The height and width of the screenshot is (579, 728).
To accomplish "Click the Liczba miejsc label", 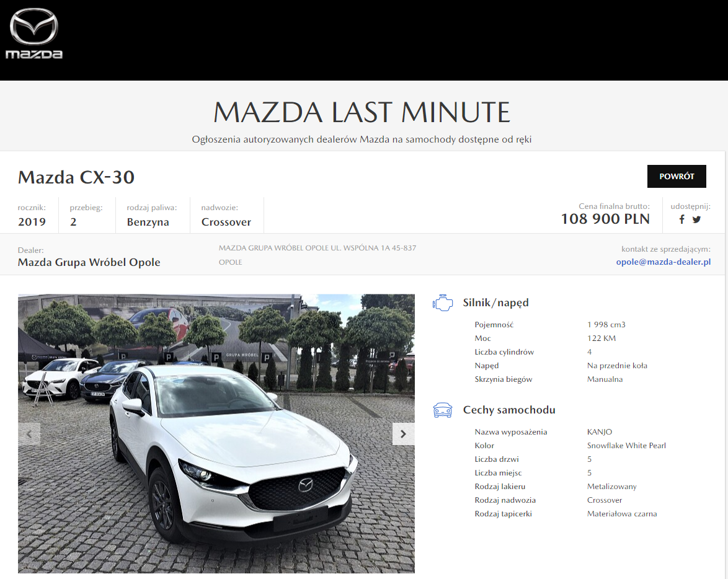I will pos(498,472).
